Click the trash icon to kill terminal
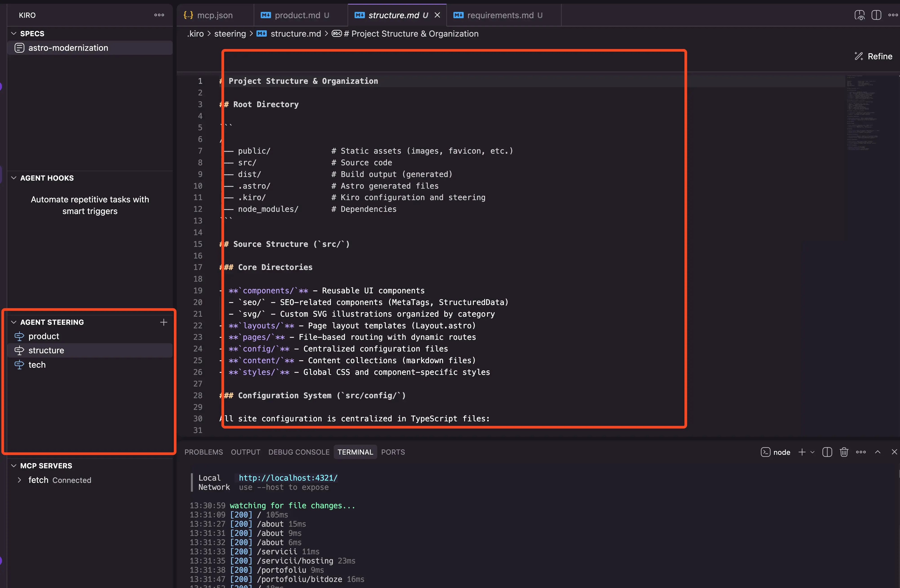The height and width of the screenshot is (588, 900). click(x=844, y=452)
